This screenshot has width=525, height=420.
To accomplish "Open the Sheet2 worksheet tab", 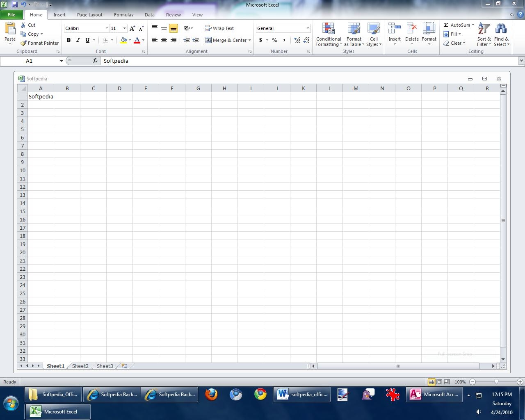I will tap(80, 366).
